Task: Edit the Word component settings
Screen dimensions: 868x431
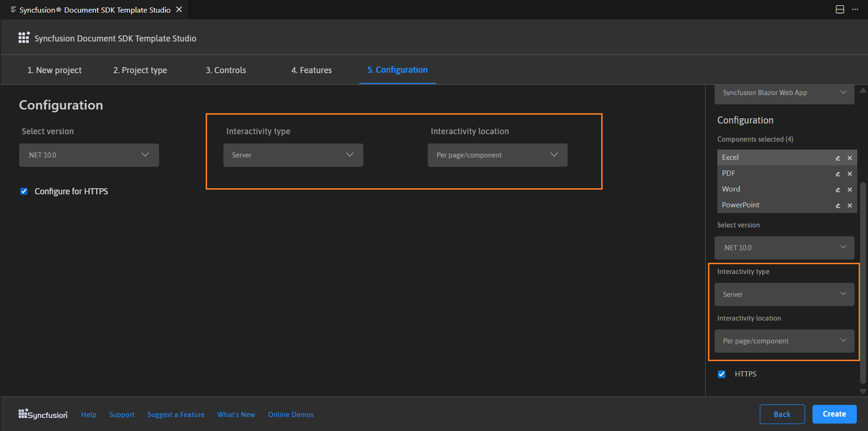Action: (838, 190)
